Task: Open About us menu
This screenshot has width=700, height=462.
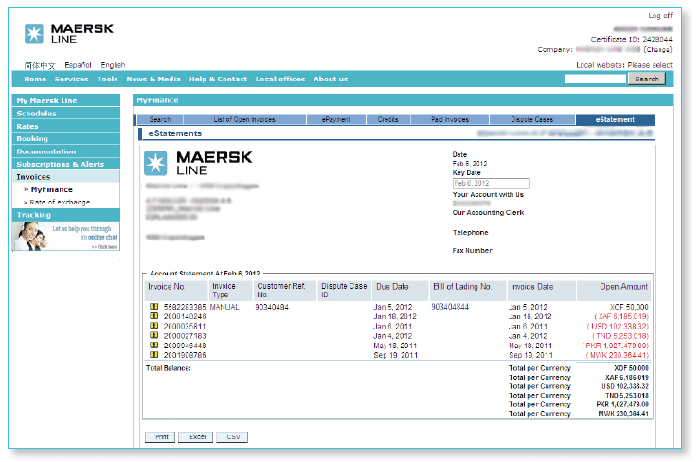Action: [330, 79]
